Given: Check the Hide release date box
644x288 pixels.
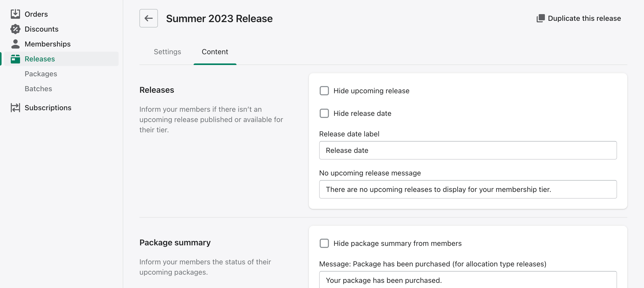Looking at the screenshot, I should coord(324,113).
